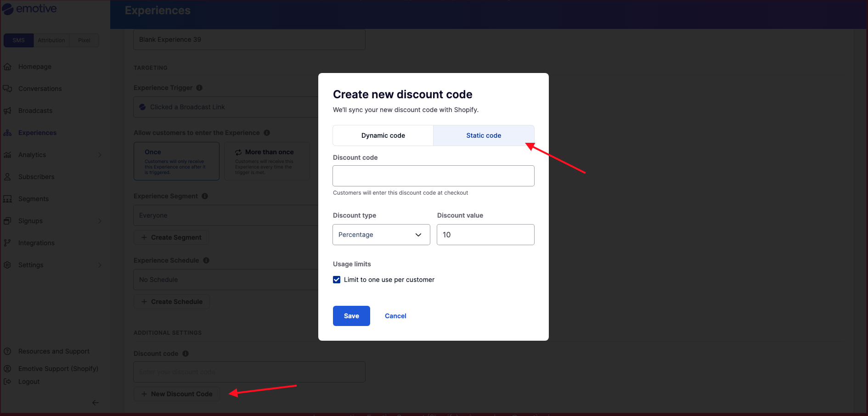Viewport: 868px width, 416px height.
Task: Click the Conversations chat bubble icon
Action: tap(7, 89)
